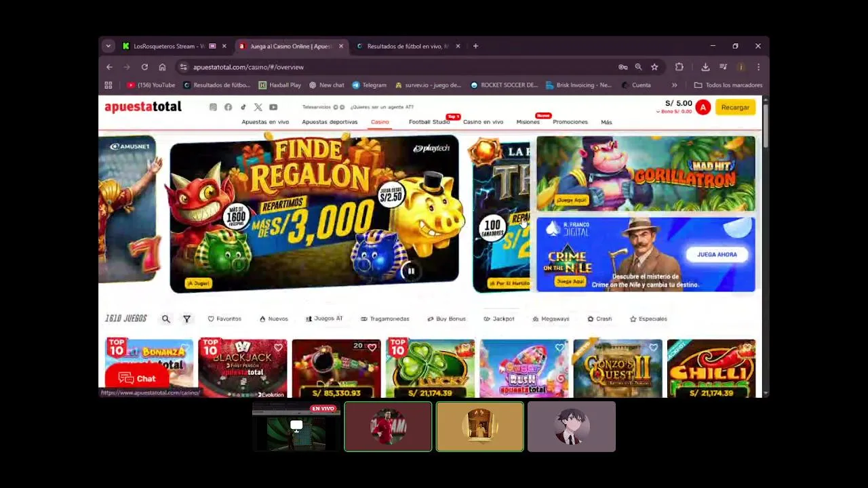Open Casino en vivo section
Viewport: 868px width, 488px height.
coord(483,122)
